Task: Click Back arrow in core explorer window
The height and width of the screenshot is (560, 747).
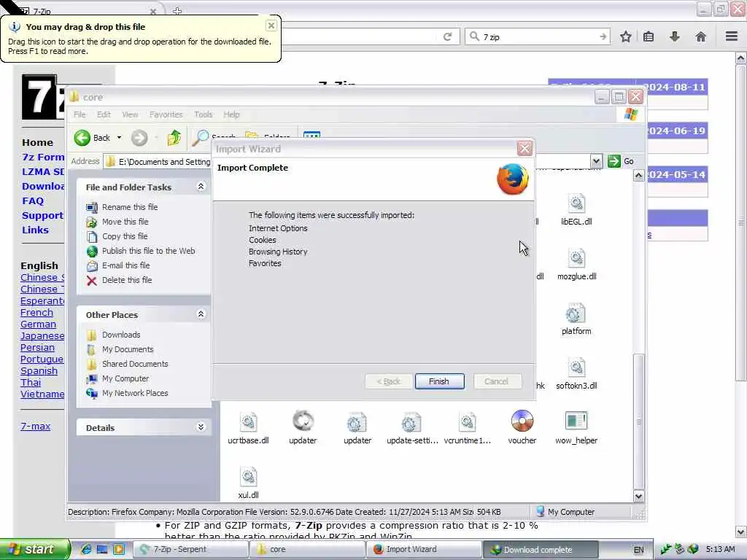Action: [82, 138]
